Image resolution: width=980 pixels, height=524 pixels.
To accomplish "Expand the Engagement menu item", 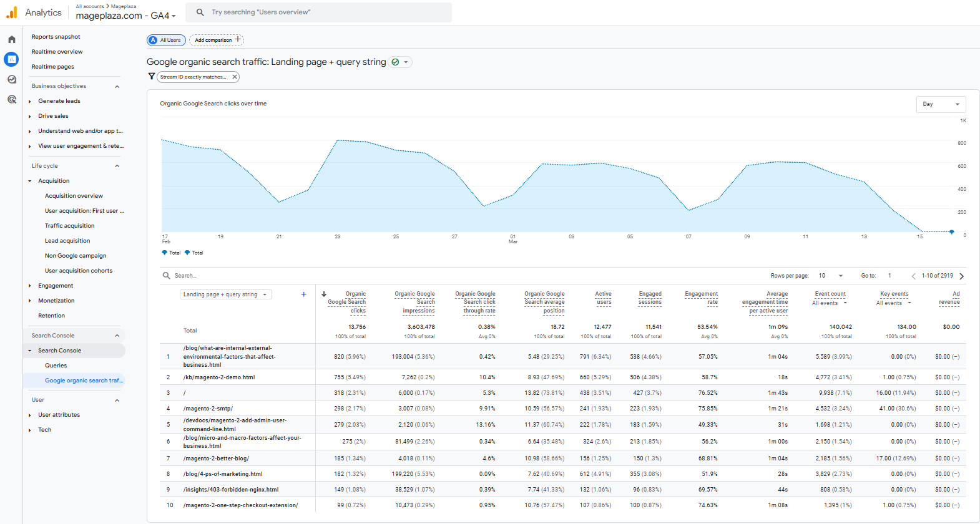I will point(56,286).
